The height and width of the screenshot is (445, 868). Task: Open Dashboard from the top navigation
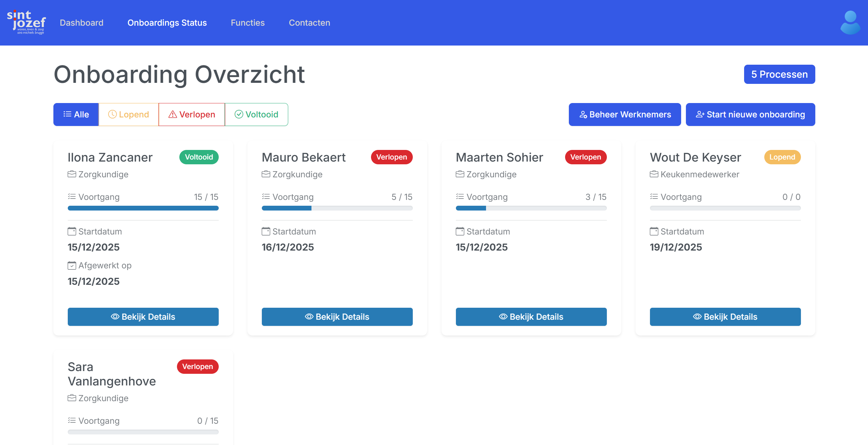[x=81, y=23]
